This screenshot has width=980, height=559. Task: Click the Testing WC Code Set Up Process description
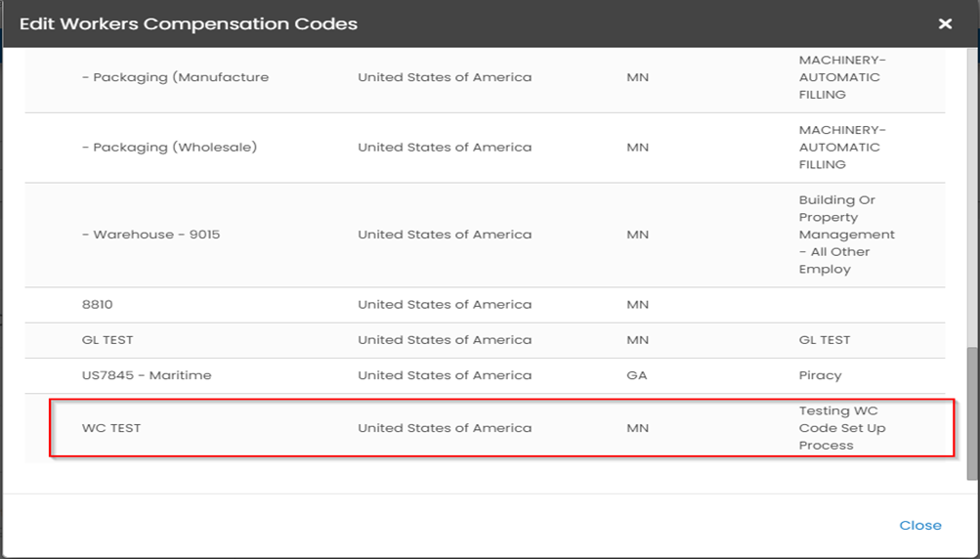click(842, 428)
